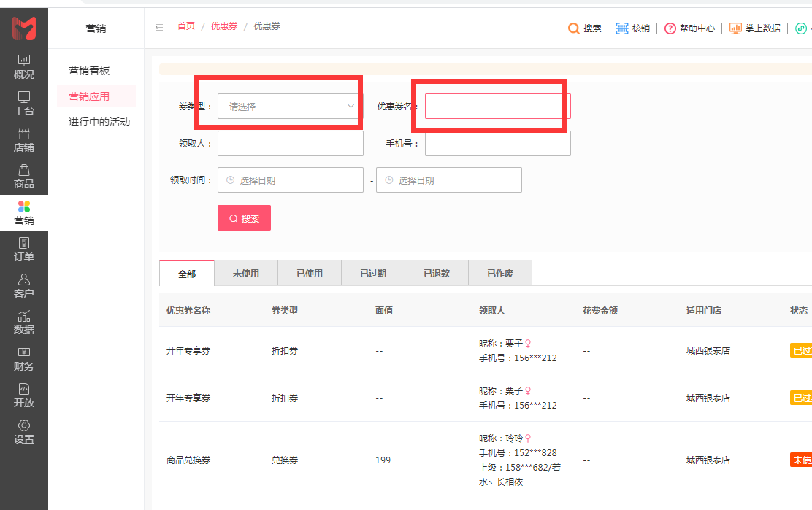The height and width of the screenshot is (510, 812).
Task: Go to 首页 via breadcrumb
Action: coord(186,26)
